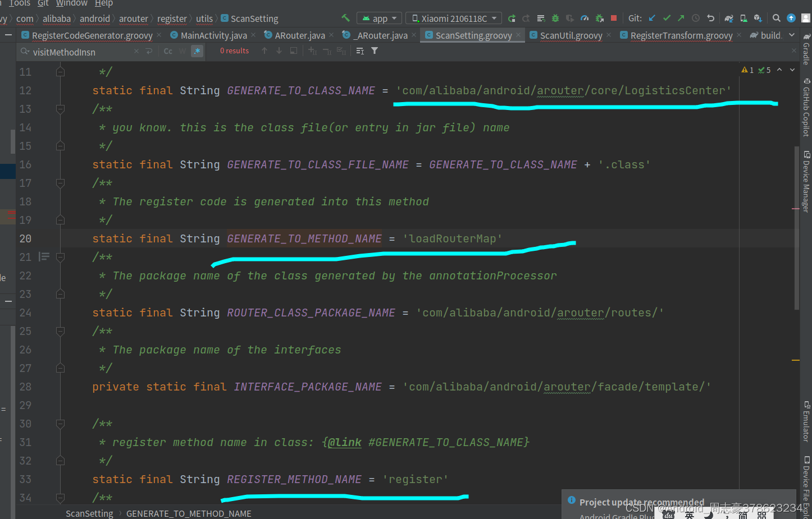Open the Window menu
The height and width of the screenshot is (519, 812).
(x=72, y=3)
